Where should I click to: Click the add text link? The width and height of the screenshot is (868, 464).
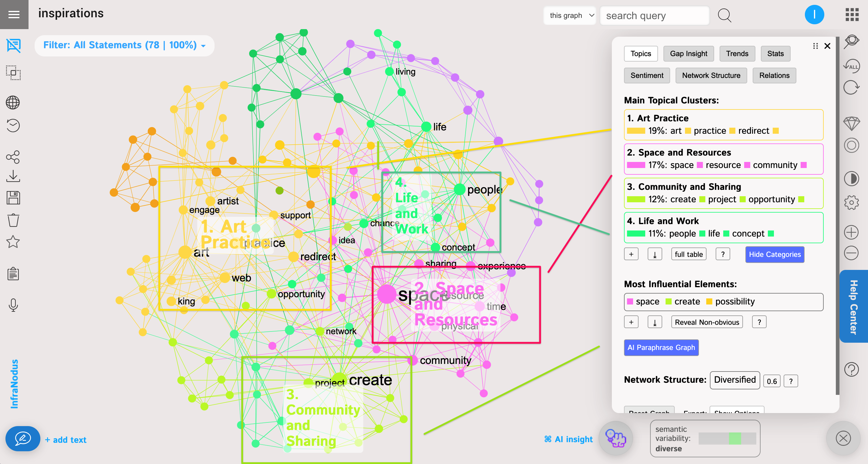tap(66, 439)
